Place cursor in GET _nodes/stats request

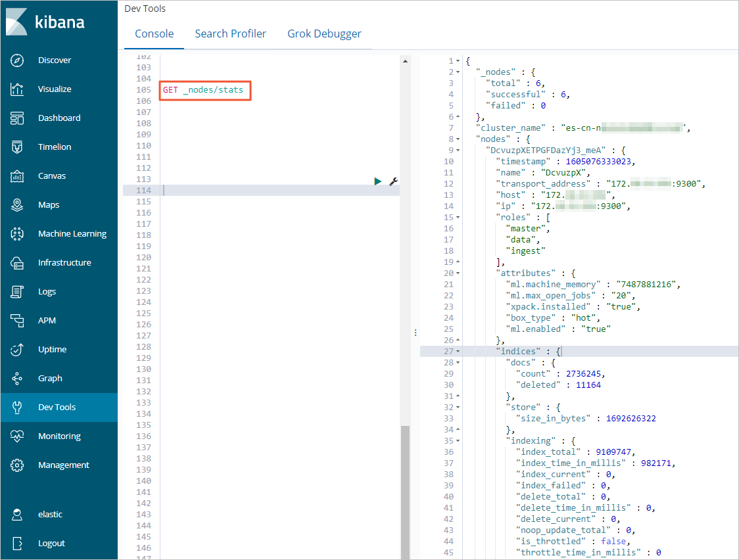203,90
